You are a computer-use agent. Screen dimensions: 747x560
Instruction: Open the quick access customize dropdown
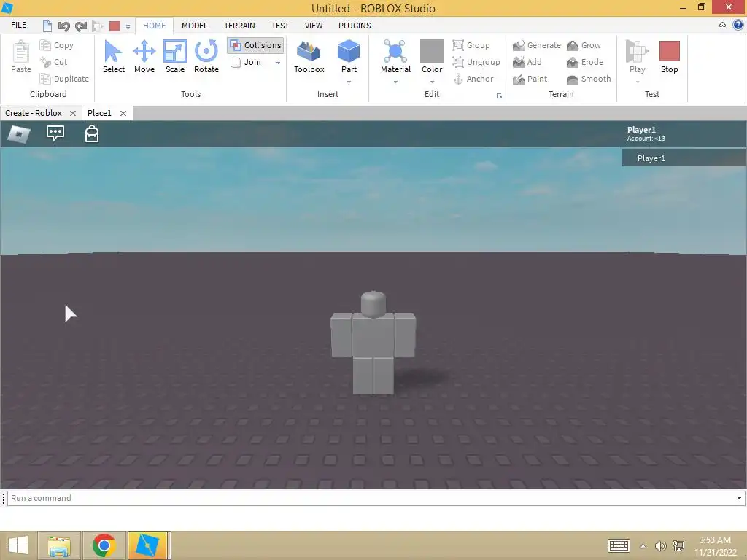pos(128,27)
